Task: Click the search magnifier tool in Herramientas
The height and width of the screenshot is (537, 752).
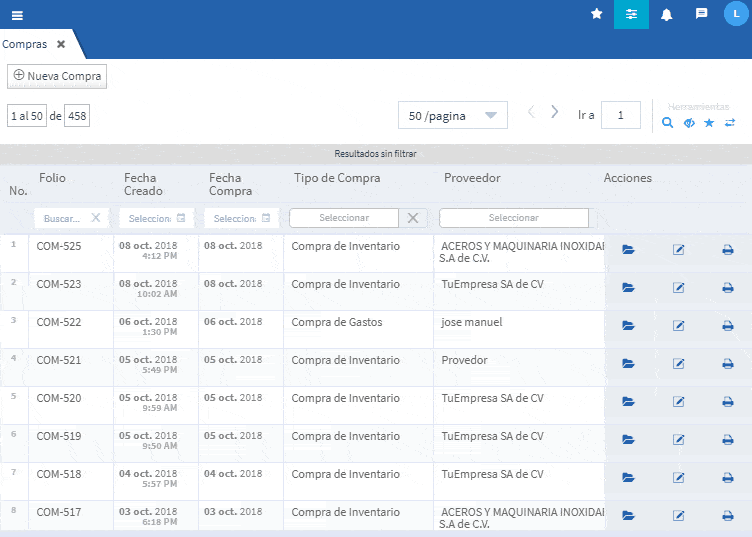Action: coord(667,123)
